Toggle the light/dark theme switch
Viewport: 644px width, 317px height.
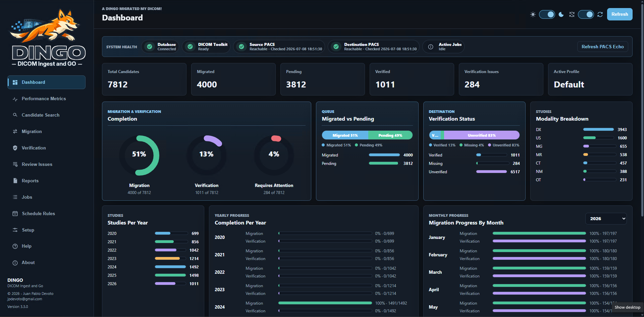[x=547, y=14]
